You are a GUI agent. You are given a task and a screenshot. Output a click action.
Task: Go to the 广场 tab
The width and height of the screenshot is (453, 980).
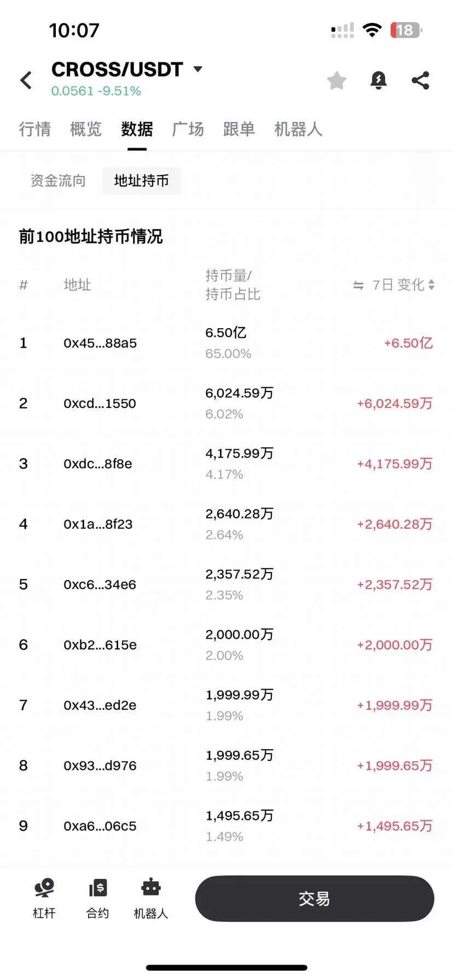coord(188,129)
